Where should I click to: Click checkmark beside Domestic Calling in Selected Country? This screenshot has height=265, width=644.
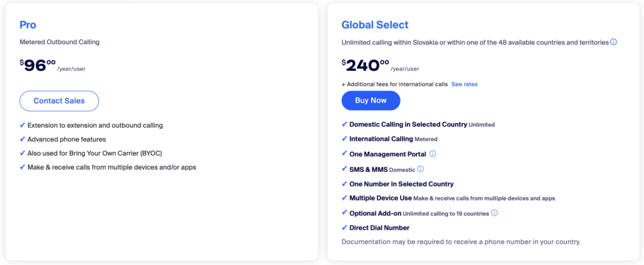(x=344, y=124)
